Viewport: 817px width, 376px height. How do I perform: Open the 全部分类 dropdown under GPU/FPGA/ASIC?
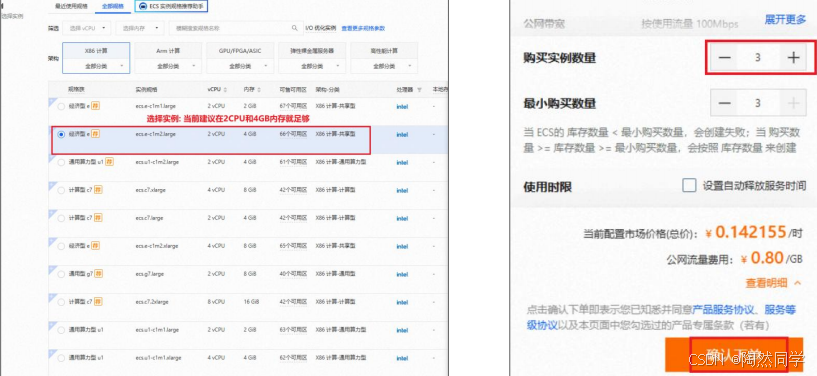(240, 67)
